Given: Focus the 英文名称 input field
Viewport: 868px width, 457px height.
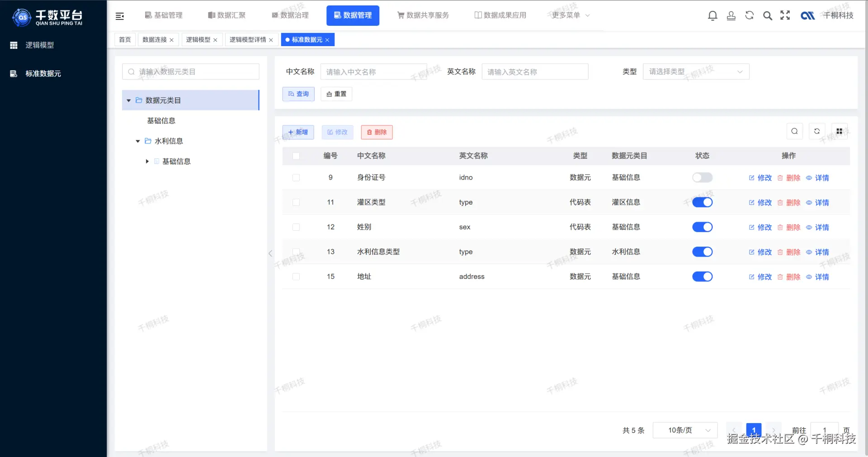Looking at the screenshot, I should 535,71.
